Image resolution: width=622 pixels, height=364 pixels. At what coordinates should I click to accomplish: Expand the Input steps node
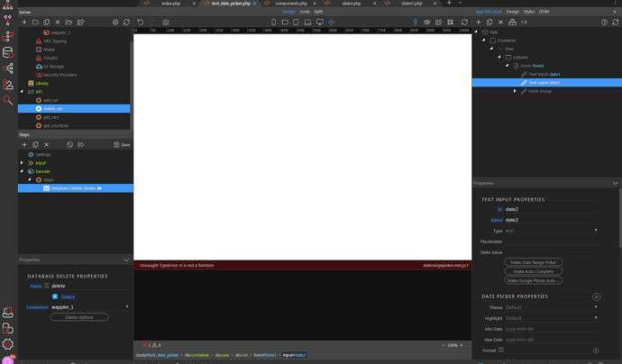click(22, 163)
